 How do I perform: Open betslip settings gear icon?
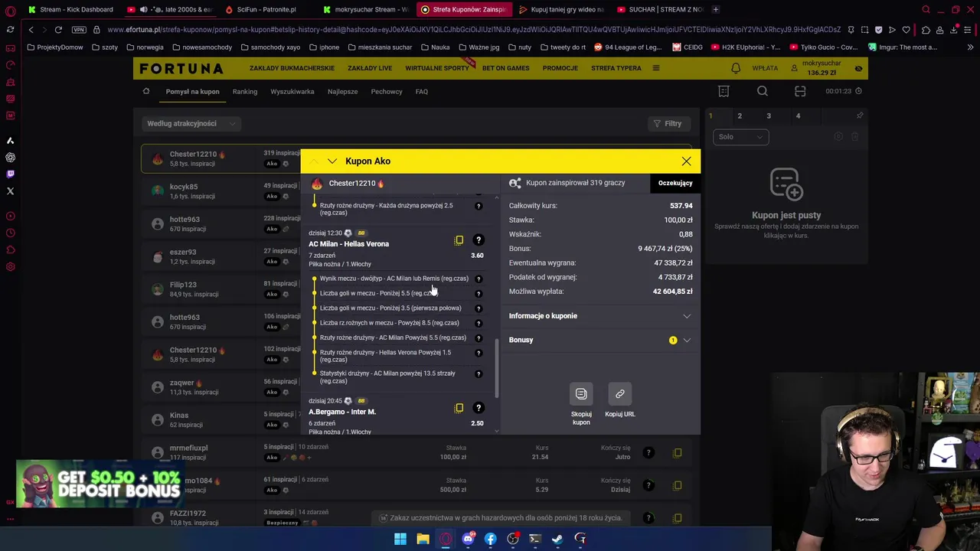pyautogui.click(x=838, y=136)
